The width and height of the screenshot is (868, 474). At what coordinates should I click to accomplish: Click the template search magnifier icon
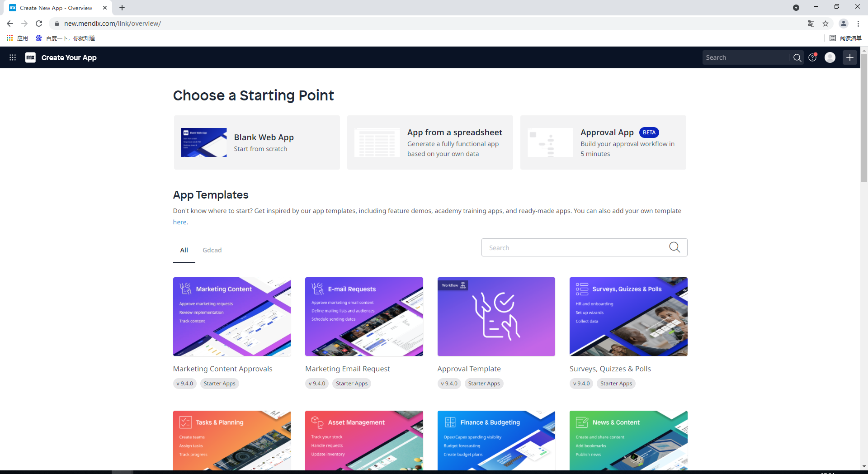(675, 247)
